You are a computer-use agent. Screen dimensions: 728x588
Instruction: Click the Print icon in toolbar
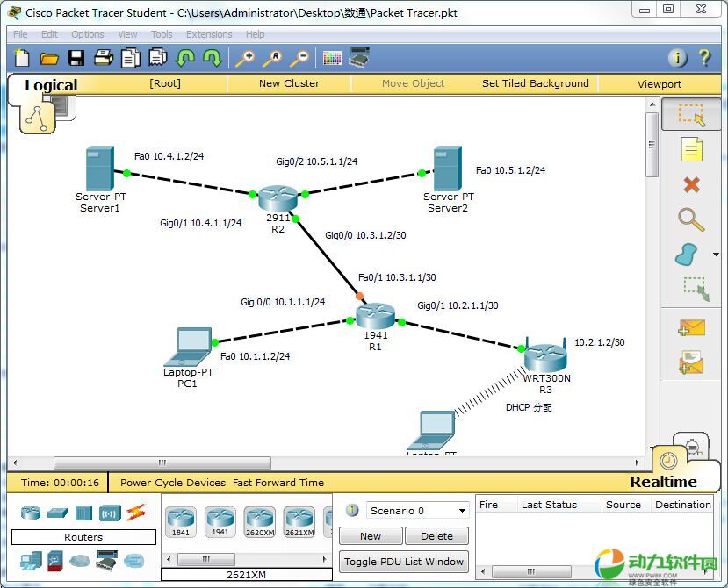(x=104, y=58)
